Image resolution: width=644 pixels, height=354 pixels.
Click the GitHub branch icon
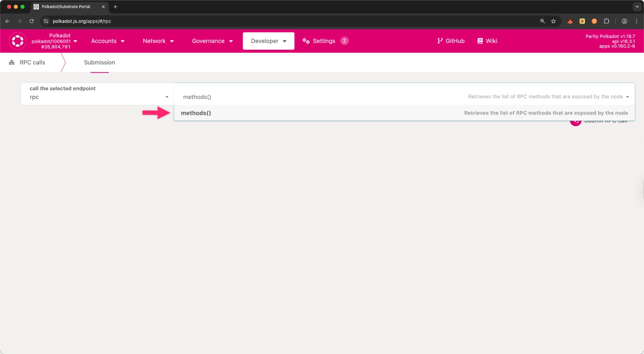tap(440, 41)
